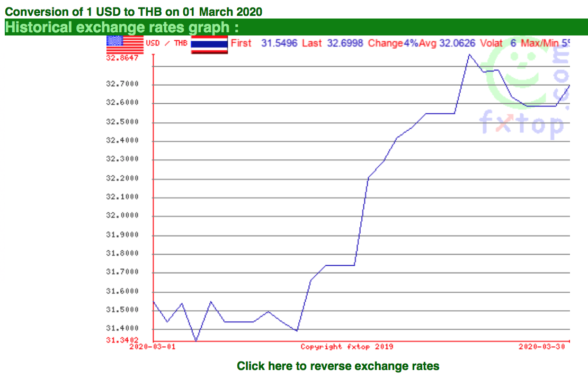Click the Last value 32.6998
This screenshot has width=588, height=388.
coord(345,43)
